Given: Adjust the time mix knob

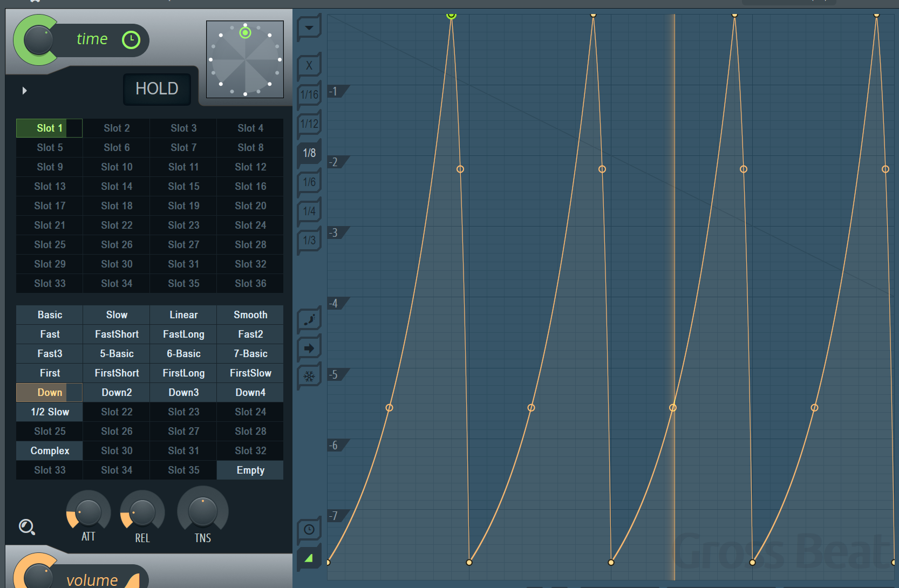Looking at the screenshot, I should pos(39,41).
